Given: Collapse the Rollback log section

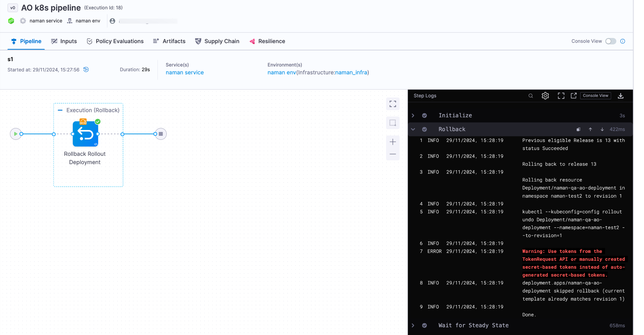Looking at the screenshot, I should click(x=413, y=129).
